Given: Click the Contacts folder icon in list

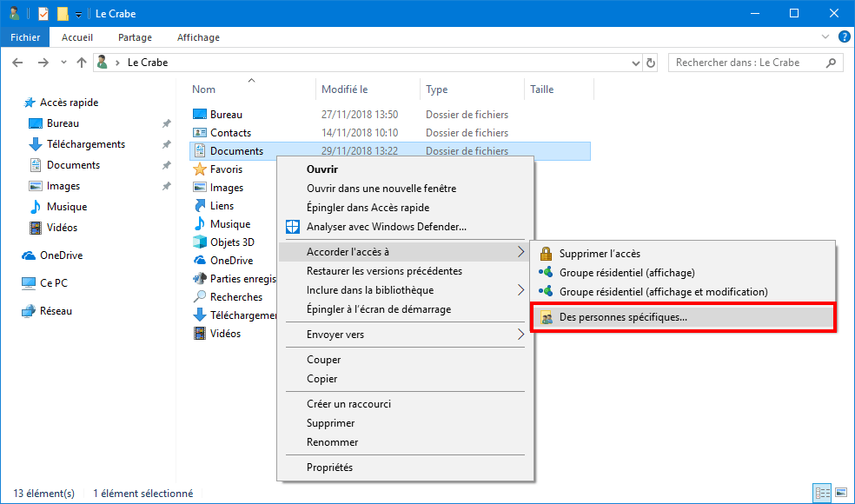Looking at the screenshot, I should (200, 133).
